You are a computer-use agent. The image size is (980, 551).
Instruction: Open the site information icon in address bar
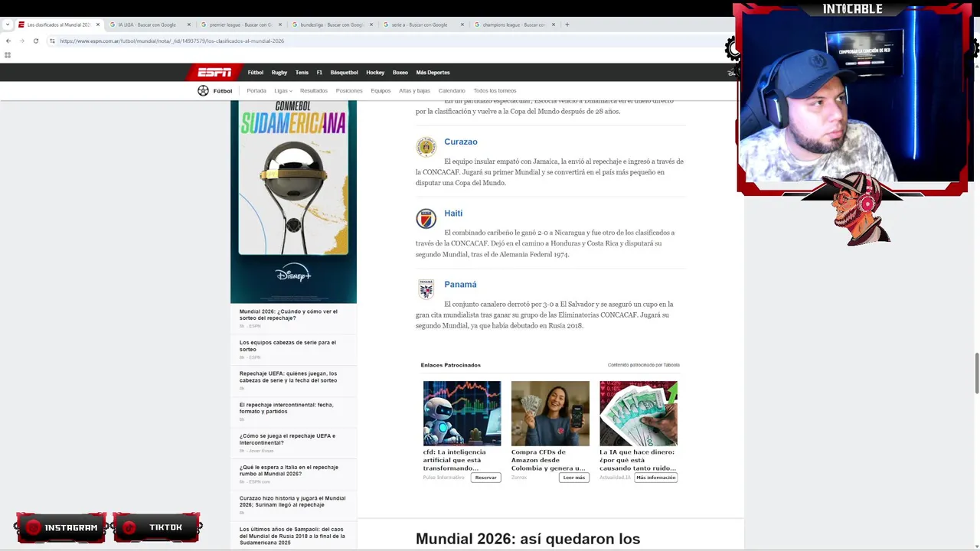click(53, 41)
